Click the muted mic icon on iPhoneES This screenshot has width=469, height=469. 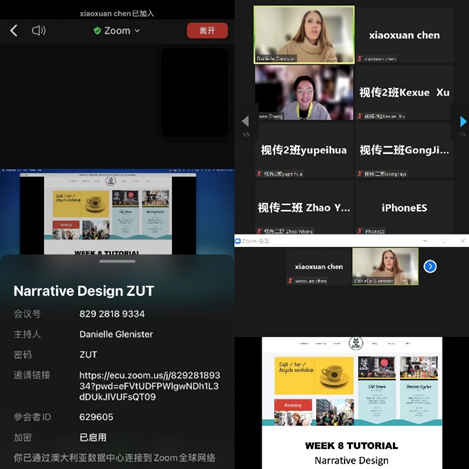click(x=360, y=231)
